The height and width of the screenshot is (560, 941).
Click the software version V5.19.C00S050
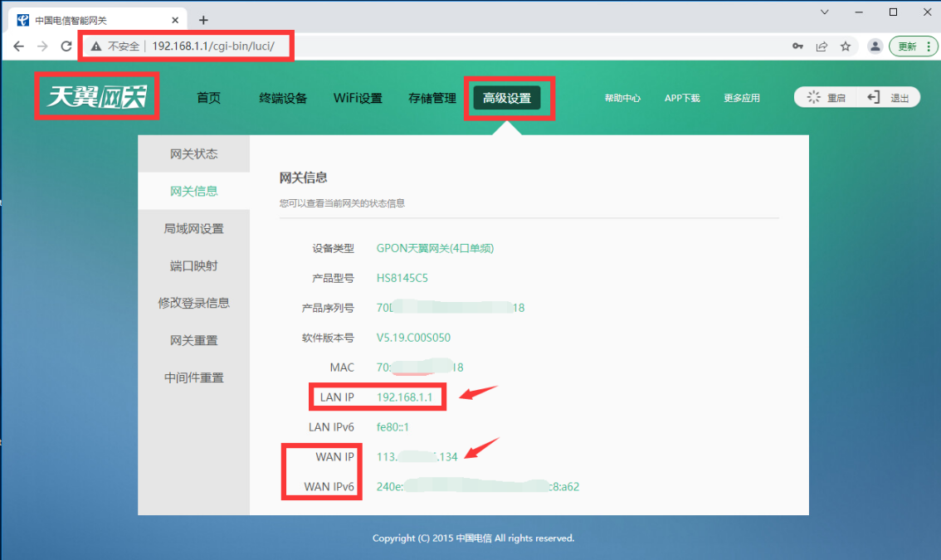click(x=413, y=338)
